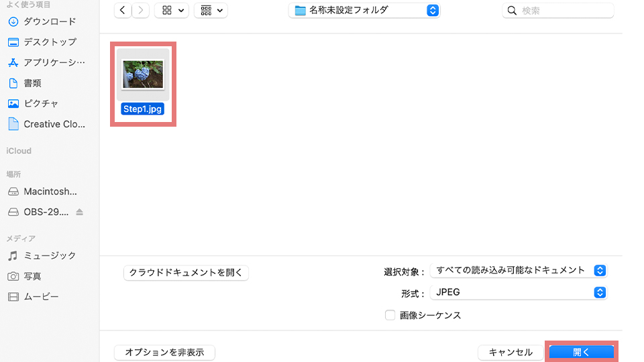This screenshot has width=644, height=362.
Task: Open the grouping options dropdown
Action: 211,10
